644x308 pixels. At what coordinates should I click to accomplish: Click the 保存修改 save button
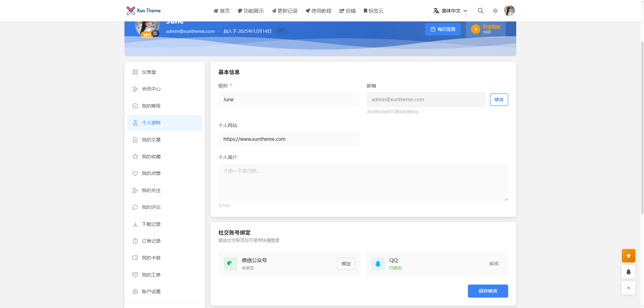click(x=488, y=291)
